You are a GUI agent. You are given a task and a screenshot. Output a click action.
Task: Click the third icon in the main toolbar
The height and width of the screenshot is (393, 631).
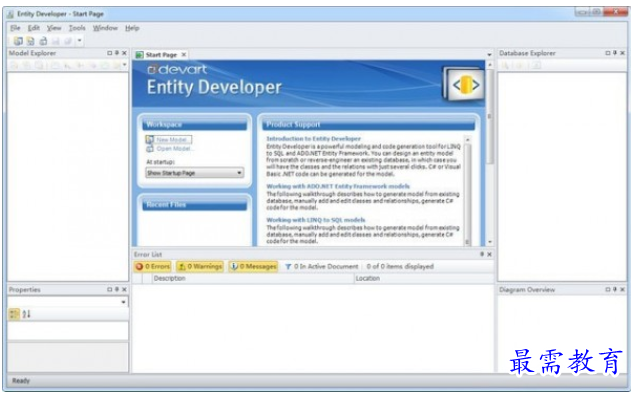pos(43,41)
